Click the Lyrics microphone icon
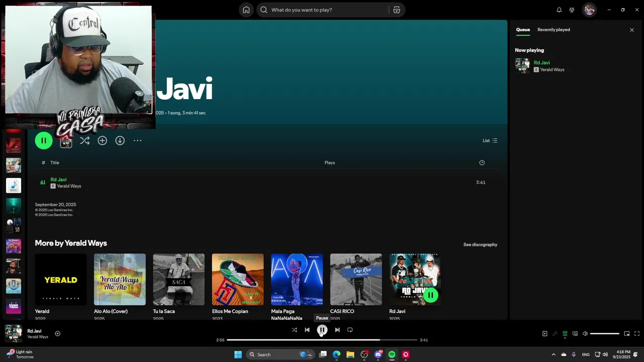 click(555, 333)
